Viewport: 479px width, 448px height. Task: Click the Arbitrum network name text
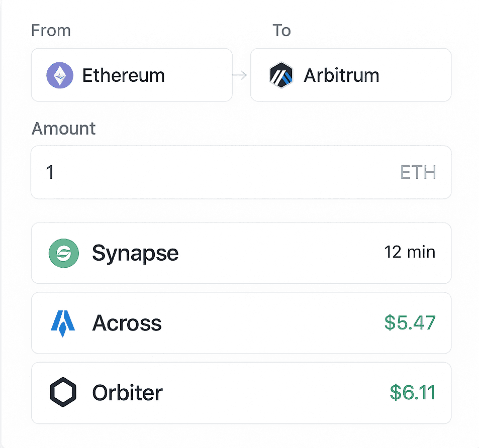[341, 76]
